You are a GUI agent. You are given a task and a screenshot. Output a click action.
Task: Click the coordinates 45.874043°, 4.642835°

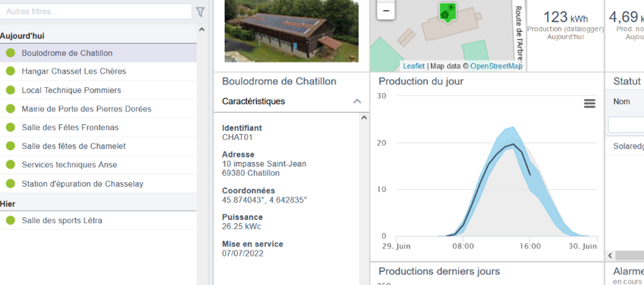coord(265,200)
